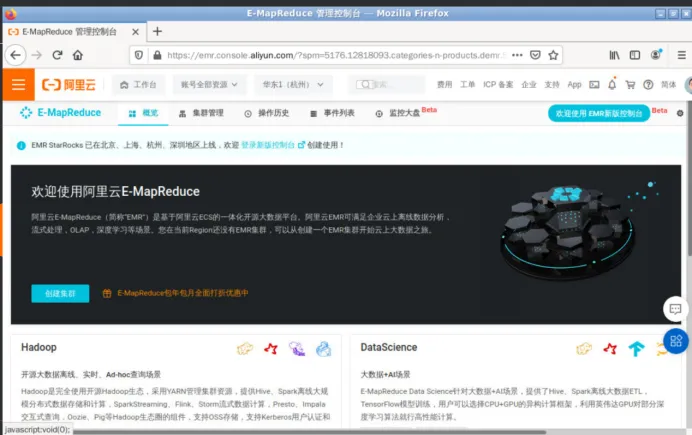692x435 pixels.
Task: Click the Aliyun logo
Action: click(68, 84)
